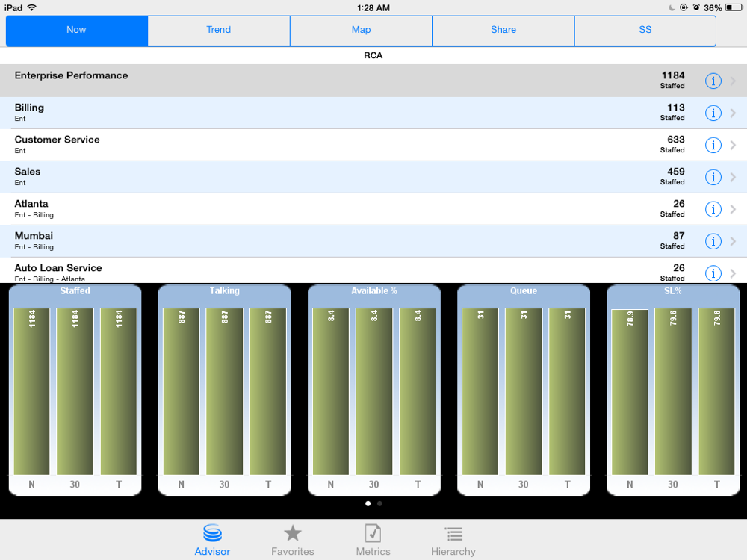
Task: Tap the Do Not Disturb moon icon
Action: coord(672,7)
